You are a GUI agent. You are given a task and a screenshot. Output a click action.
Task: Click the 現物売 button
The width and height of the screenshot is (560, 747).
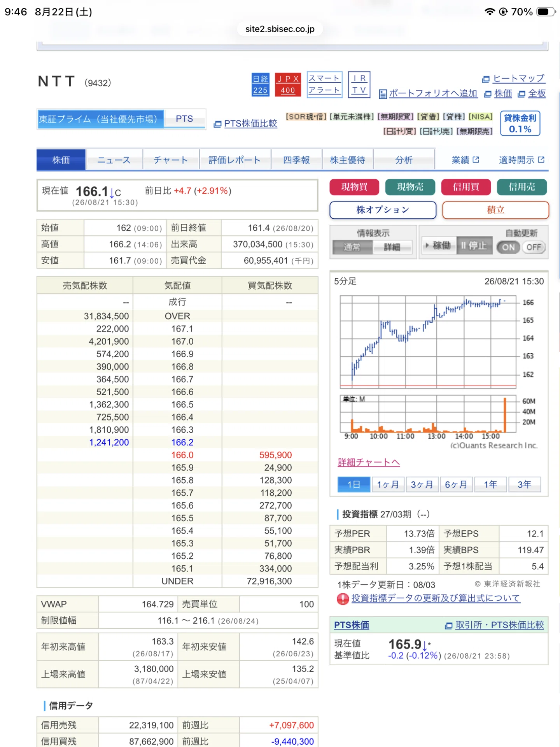[x=410, y=187]
